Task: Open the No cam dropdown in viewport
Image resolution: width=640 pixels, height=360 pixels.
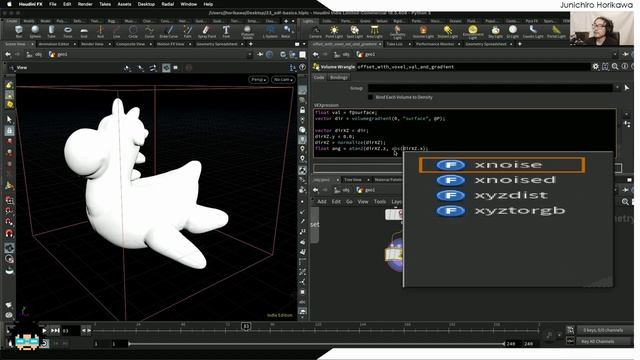Action: (283, 80)
